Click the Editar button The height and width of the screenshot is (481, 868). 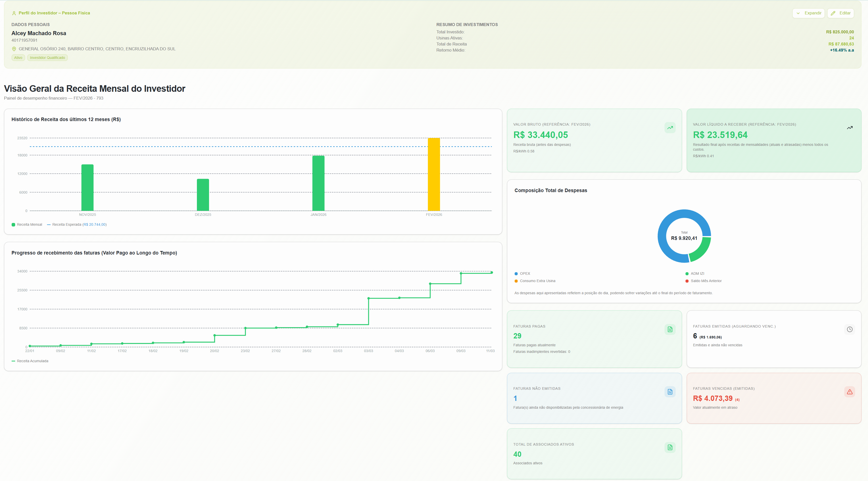tap(840, 13)
